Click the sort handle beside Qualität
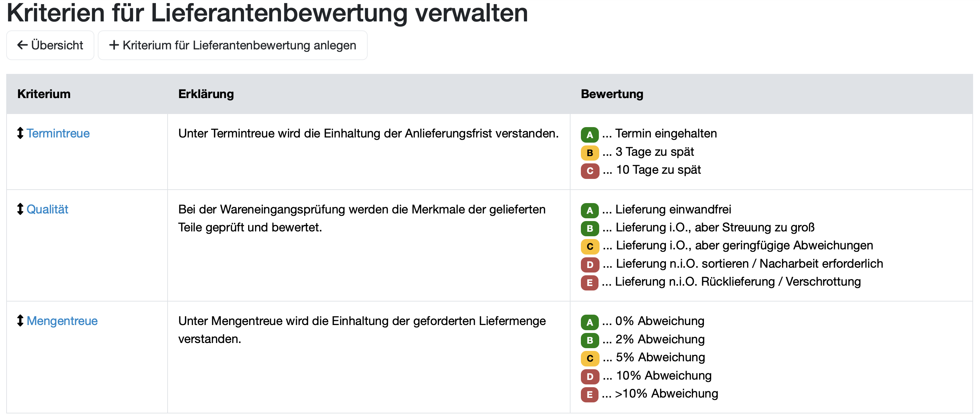The height and width of the screenshot is (420, 980). [x=20, y=209]
